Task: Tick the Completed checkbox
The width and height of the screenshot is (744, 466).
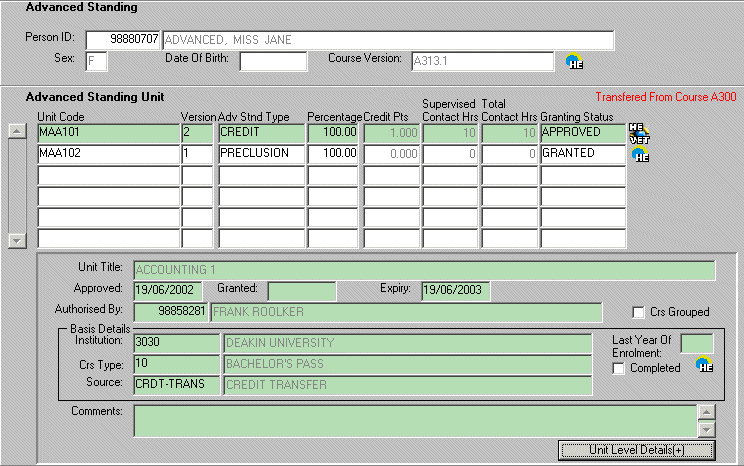Action: [x=619, y=369]
